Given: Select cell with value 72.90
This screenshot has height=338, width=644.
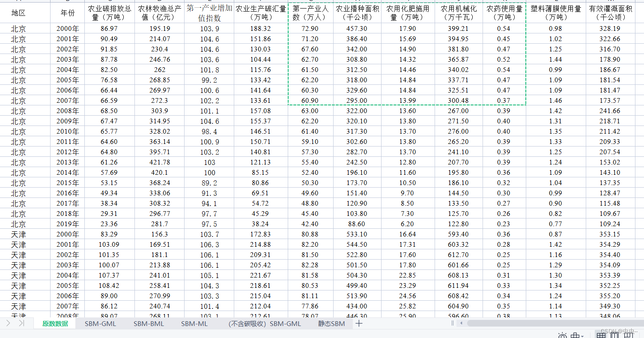Looking at the screenshot, I should pos(310,29).
